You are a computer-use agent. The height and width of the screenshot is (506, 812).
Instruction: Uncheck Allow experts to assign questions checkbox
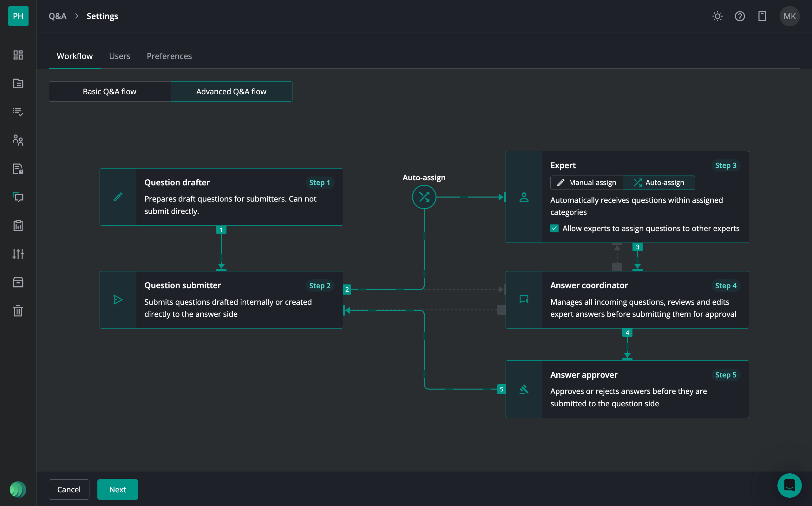tap(554, 228)
